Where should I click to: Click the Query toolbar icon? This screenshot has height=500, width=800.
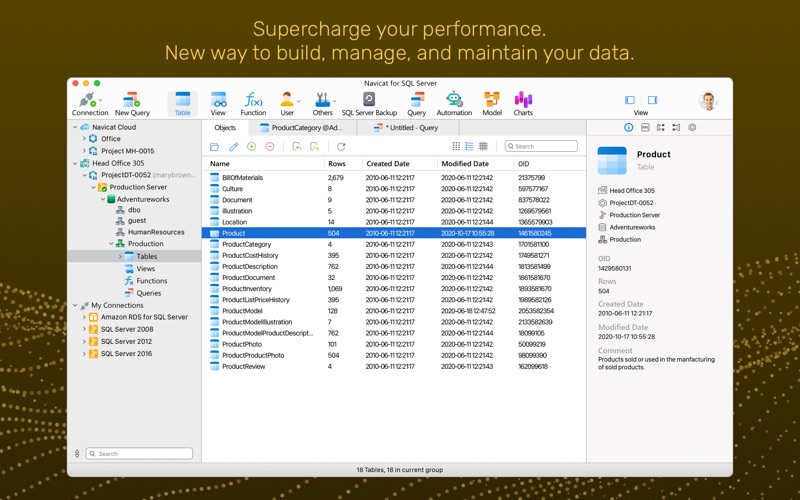pyautogui.click(x=416, y=104)
